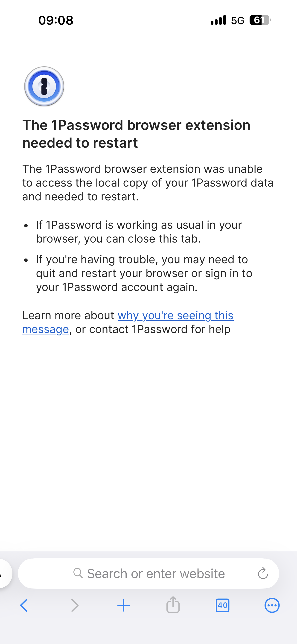Tap the "needed to restart" heading
297x644 pixels.
click(136, 134)
